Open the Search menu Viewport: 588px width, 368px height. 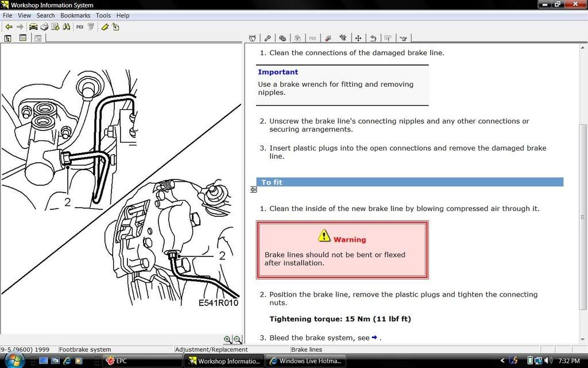coord(45,16)
